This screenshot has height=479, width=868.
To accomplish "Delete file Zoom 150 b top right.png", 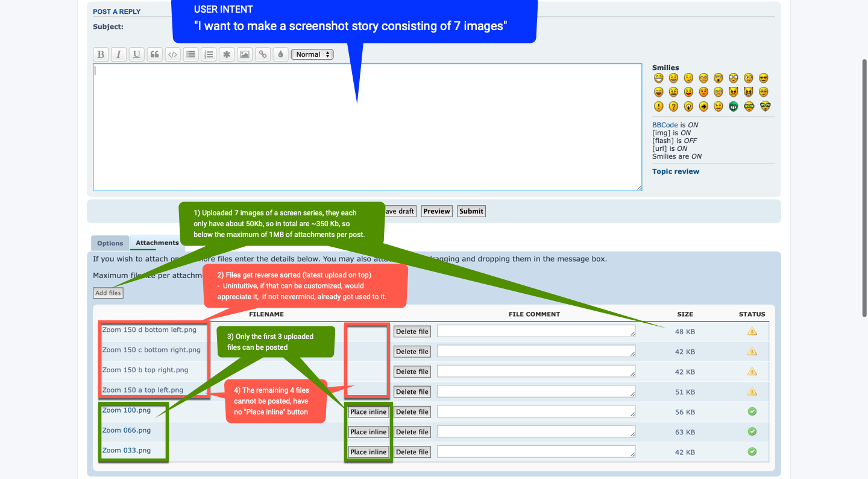I will tap(412, 372).
